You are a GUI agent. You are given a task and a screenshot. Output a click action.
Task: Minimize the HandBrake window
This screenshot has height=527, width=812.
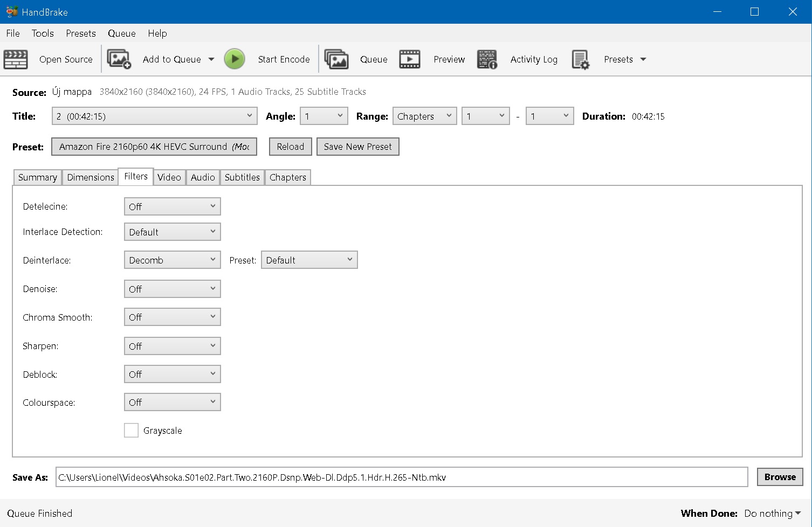[717, 11]
